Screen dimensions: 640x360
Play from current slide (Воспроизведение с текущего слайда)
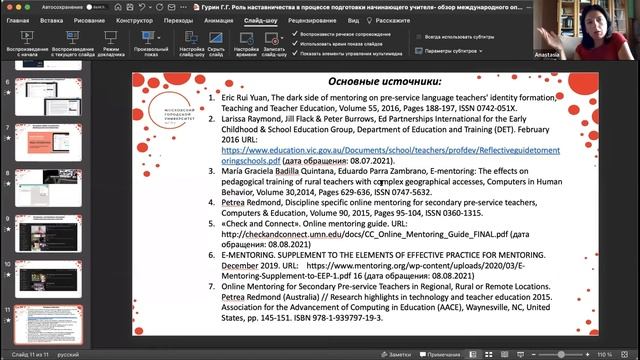tap(73, 44)
